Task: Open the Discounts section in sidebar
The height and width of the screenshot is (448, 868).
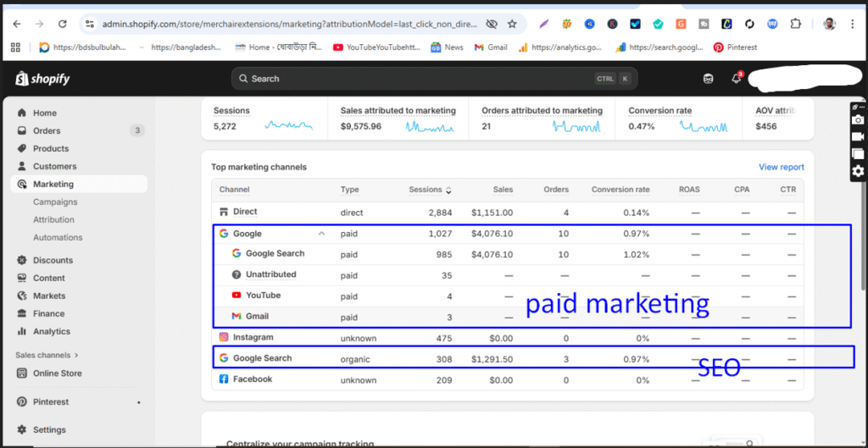Action: point(53,260)
